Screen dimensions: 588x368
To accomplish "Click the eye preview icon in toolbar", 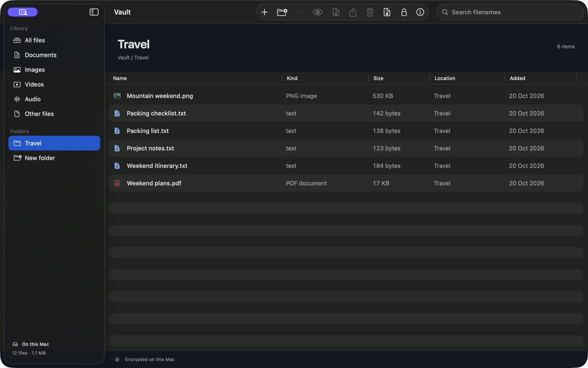I will (x=318, y=12).
